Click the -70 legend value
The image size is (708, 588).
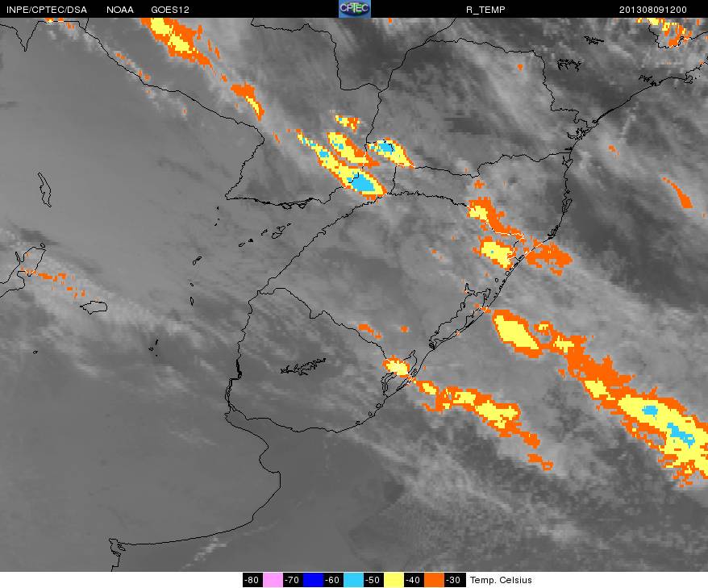coord(293,580)
